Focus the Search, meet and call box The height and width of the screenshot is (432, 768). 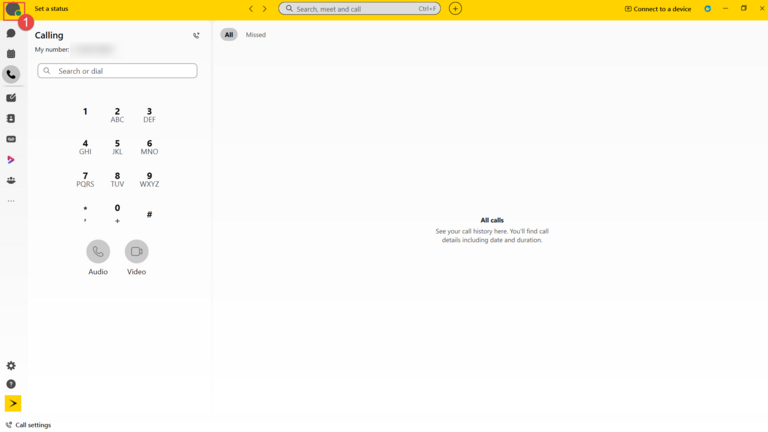[360, 9]
